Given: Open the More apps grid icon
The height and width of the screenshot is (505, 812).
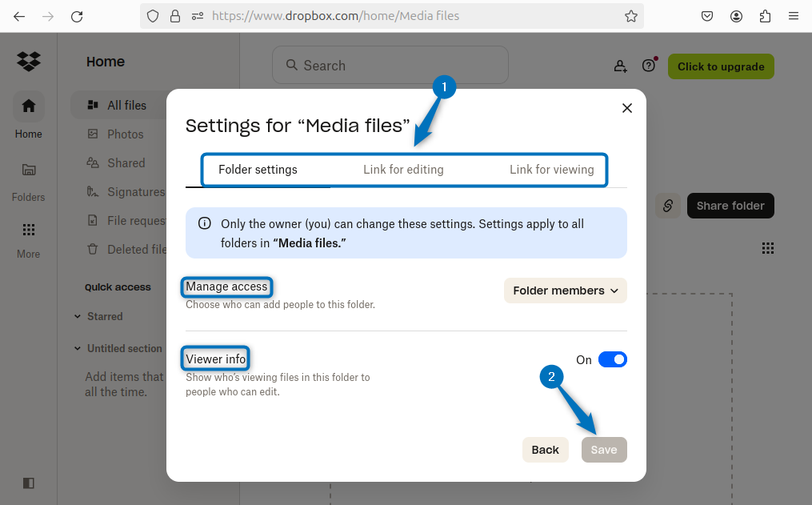Looking at the screenshot, I should coord(29,230).
